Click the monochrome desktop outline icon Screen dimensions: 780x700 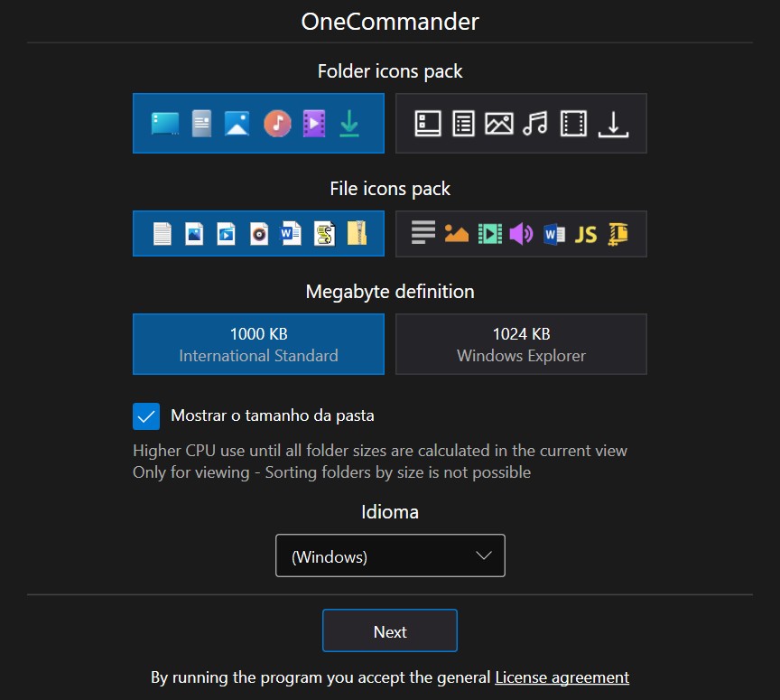click(428, 124)
